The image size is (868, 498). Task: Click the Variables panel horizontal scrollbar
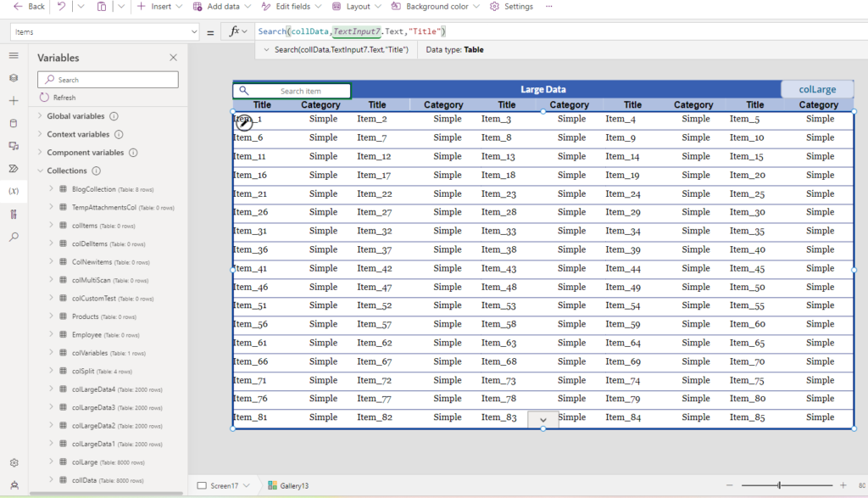coord(106,493)
